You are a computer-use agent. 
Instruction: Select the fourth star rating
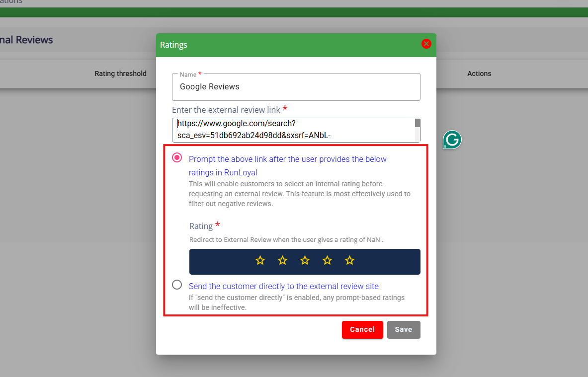tap(328, 260)
